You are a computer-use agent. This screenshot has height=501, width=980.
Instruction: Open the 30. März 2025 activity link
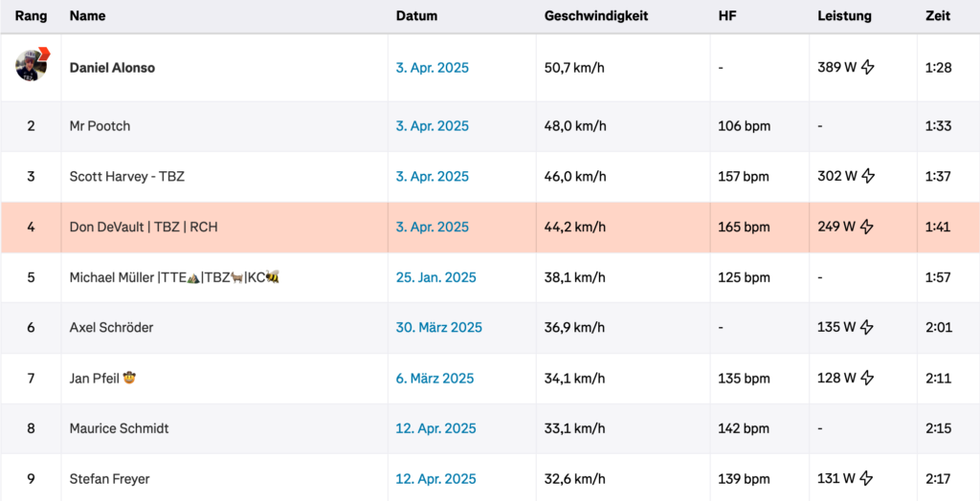[439, 327]
